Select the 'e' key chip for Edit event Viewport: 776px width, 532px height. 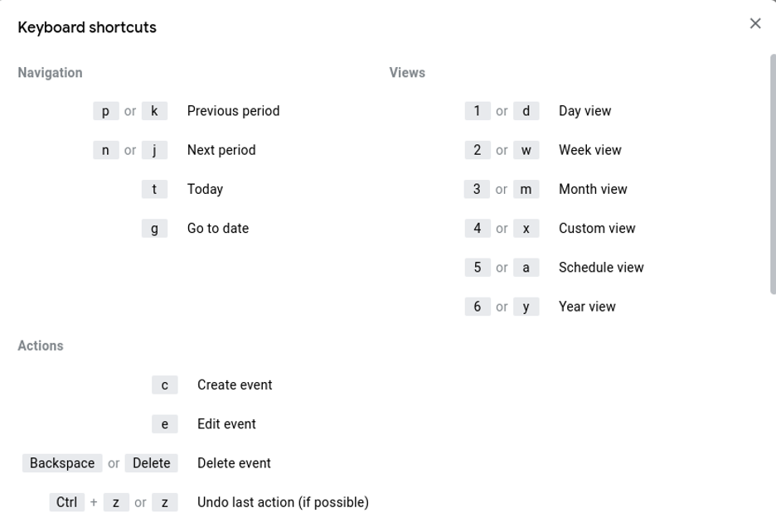[x=165, y=424]
